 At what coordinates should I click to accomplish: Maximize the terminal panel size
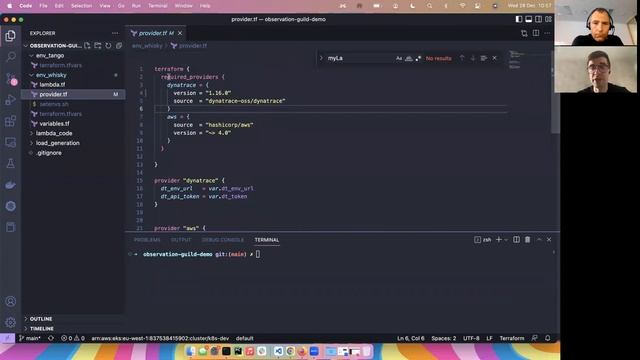pos(539,240)
